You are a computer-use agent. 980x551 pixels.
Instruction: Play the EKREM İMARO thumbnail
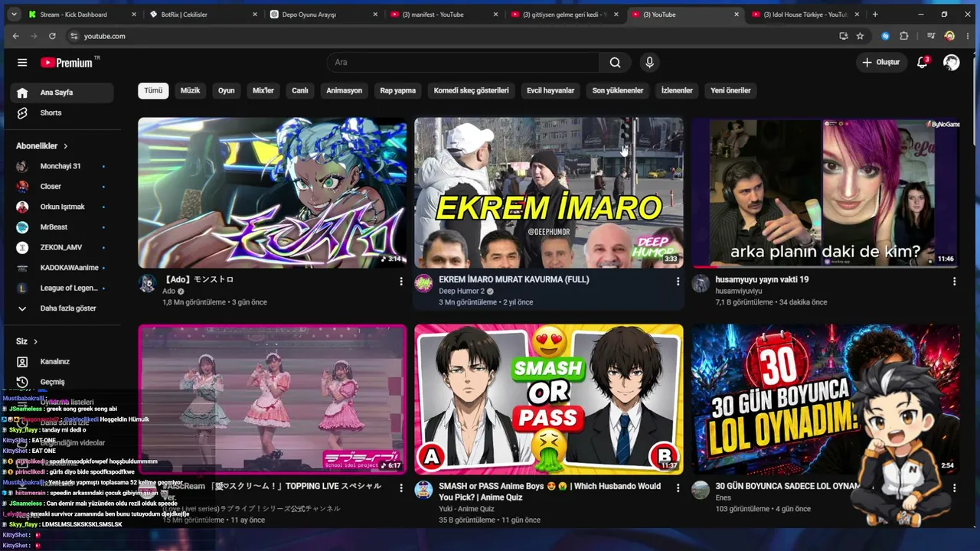(549, 193)
